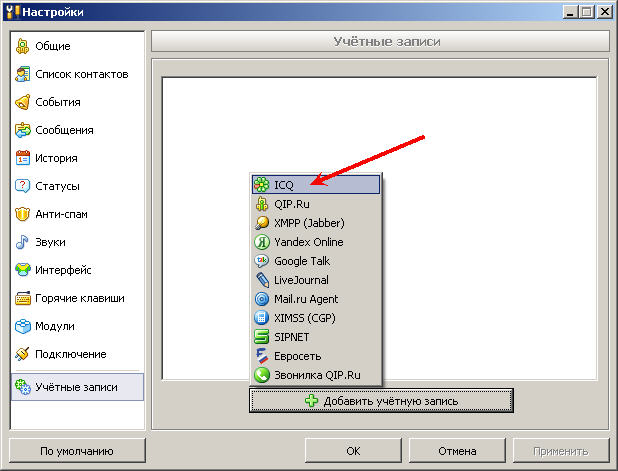Image resolution: width=618 pixels, height=471 pixels.
Task: Select XMPP (Jabber) menu entry
Action: tap(316, 223)
